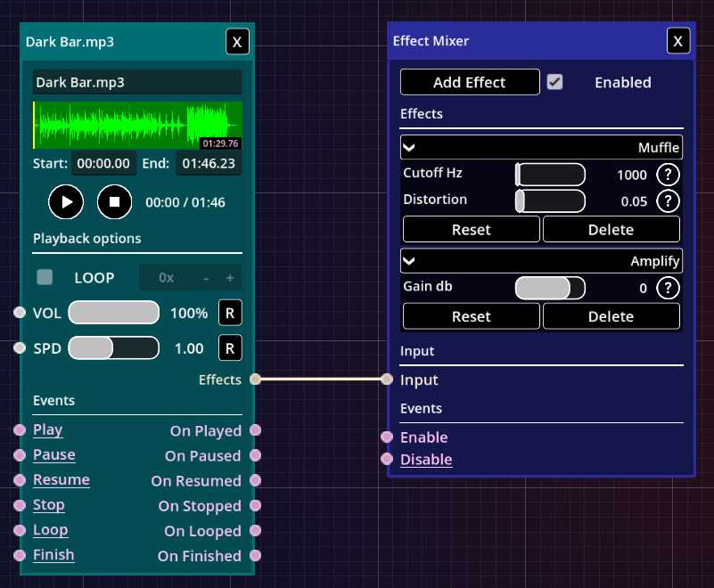This screenshot has height=588, width=714.
Task: Decrease loop count with minus button
Action: pyautogui.click(x=206, y=277)
